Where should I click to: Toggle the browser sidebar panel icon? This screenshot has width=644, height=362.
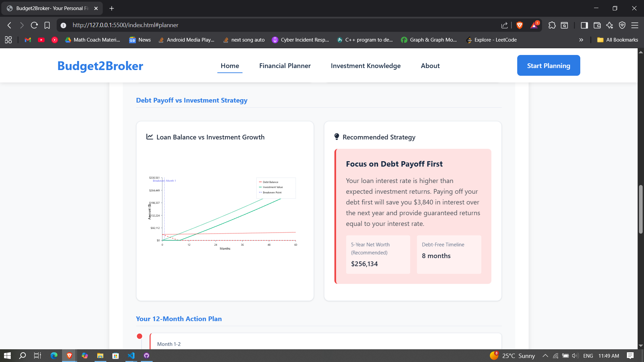[x=584, y=25]
